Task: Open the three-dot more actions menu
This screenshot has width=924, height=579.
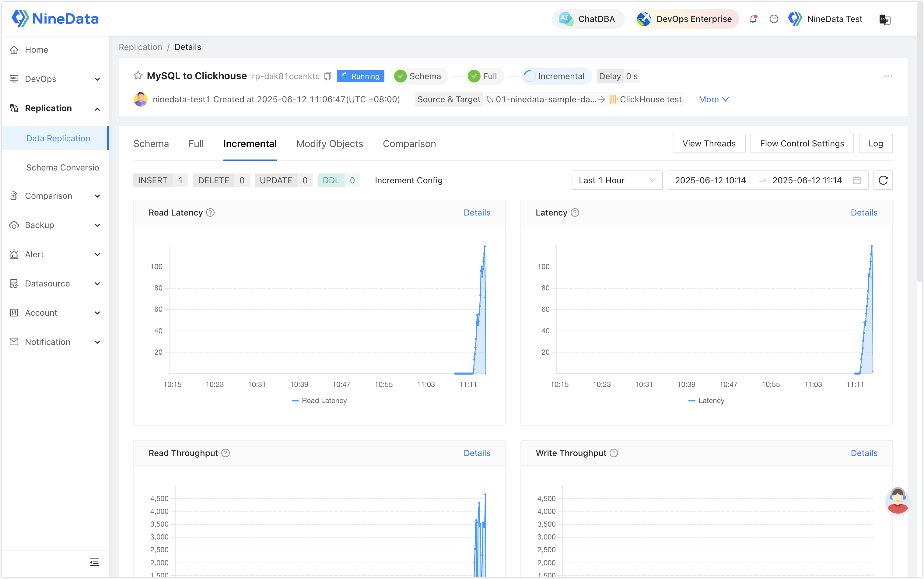Action: [888, 76]
